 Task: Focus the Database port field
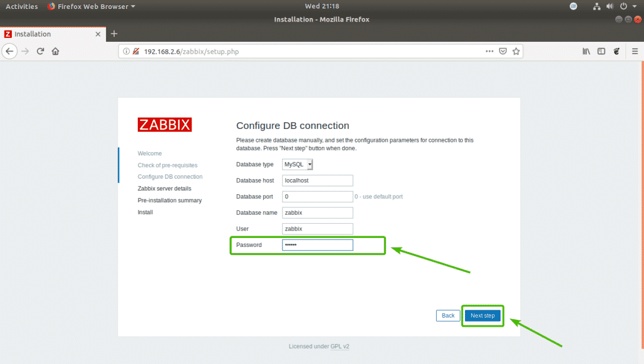[x=317, y=196]
